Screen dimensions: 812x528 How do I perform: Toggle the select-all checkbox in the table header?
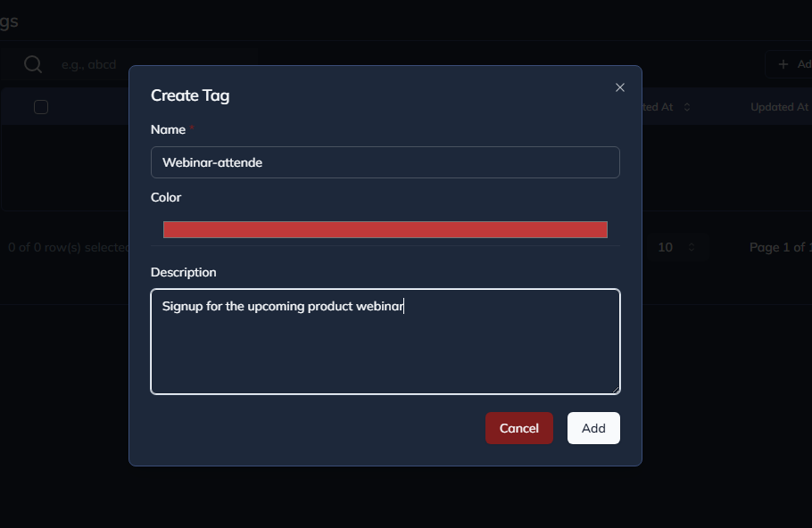pos(40,106)
